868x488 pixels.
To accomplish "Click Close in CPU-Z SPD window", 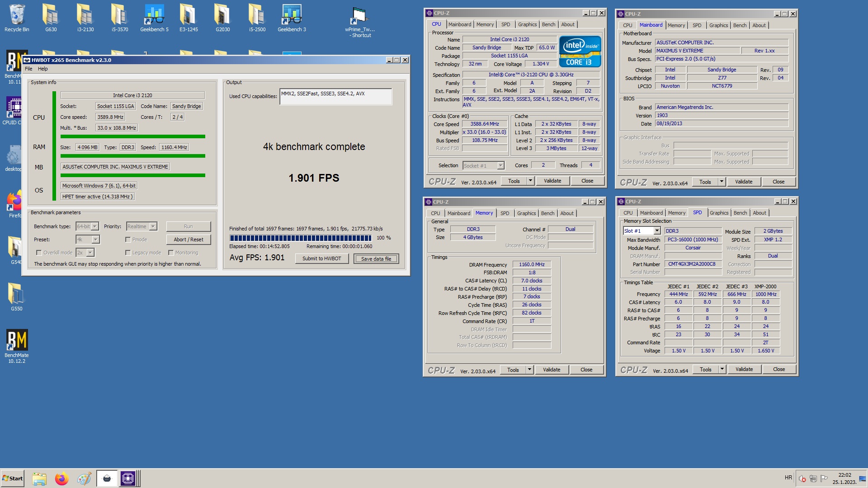I will pos(779,369).
